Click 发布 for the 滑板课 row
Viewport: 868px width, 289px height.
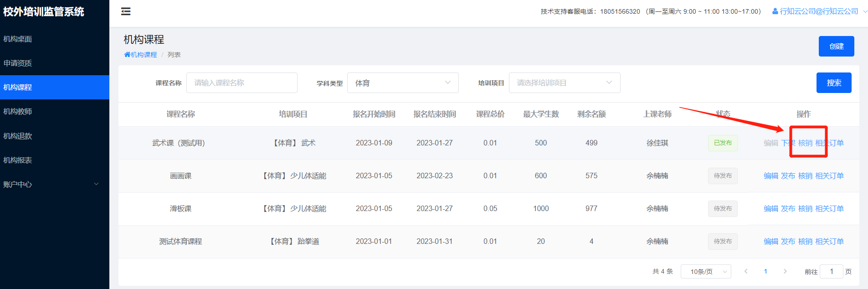click(788, 209)
